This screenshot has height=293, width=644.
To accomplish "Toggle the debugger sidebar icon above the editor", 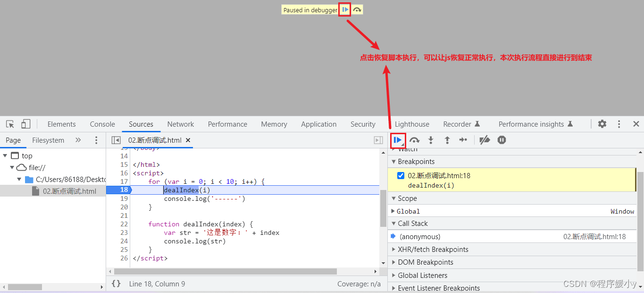I will tap(378, 140).
